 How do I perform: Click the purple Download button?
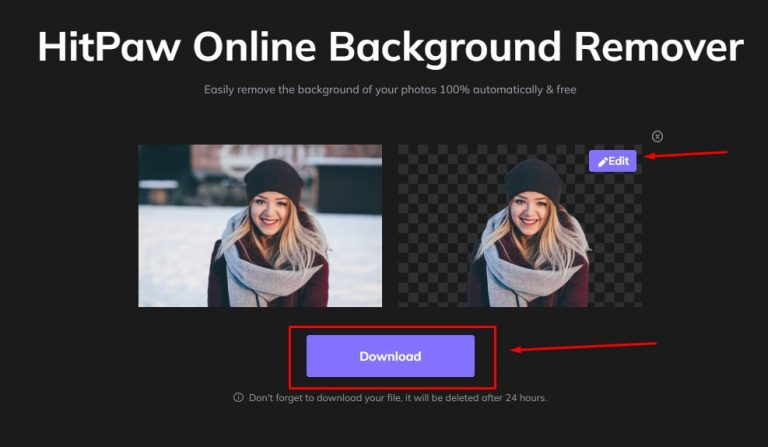[x=390, y=356]
